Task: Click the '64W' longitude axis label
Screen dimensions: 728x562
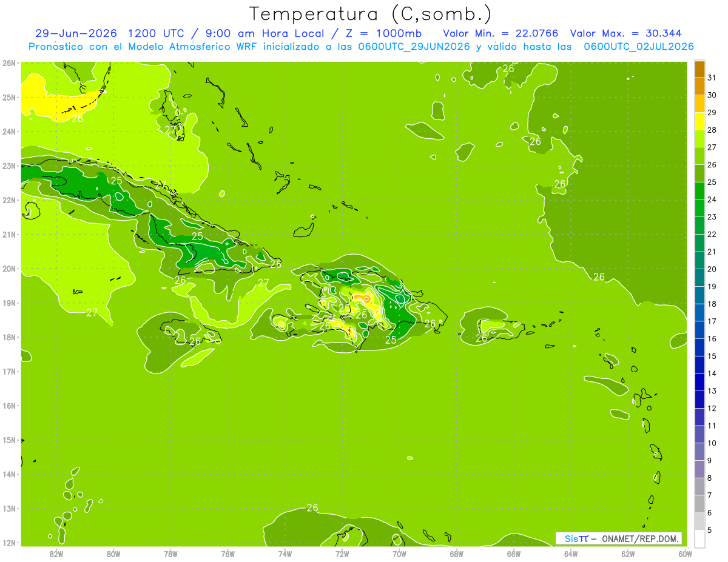Action: 571,554
